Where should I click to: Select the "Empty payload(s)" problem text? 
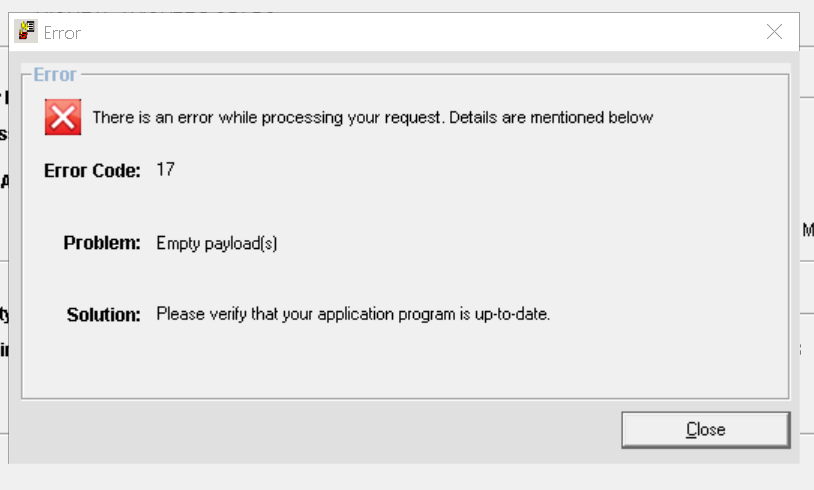216,243
